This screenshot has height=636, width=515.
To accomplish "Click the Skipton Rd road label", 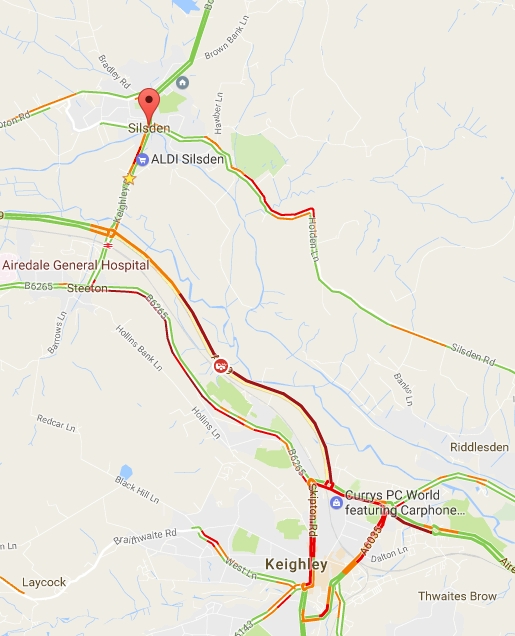I will (313, 510).
